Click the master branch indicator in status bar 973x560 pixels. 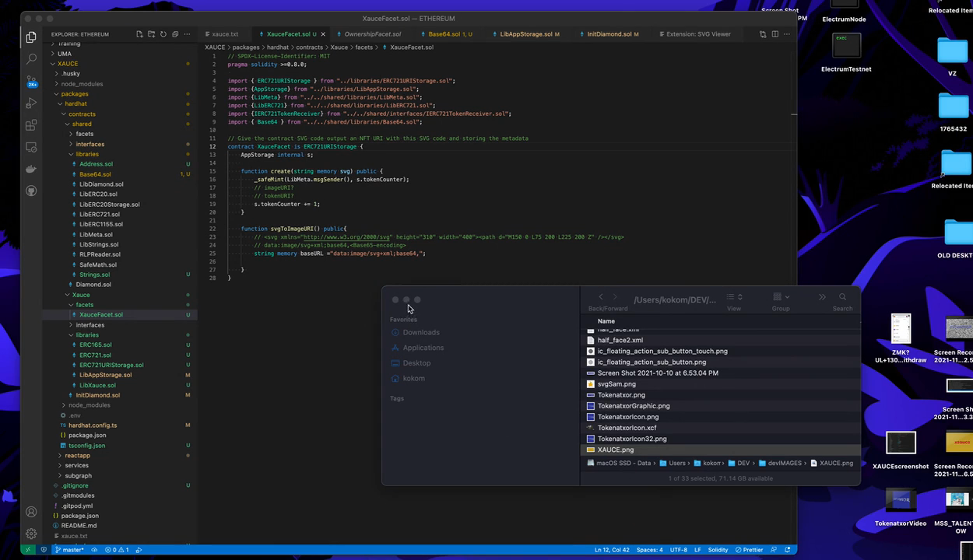69,550
